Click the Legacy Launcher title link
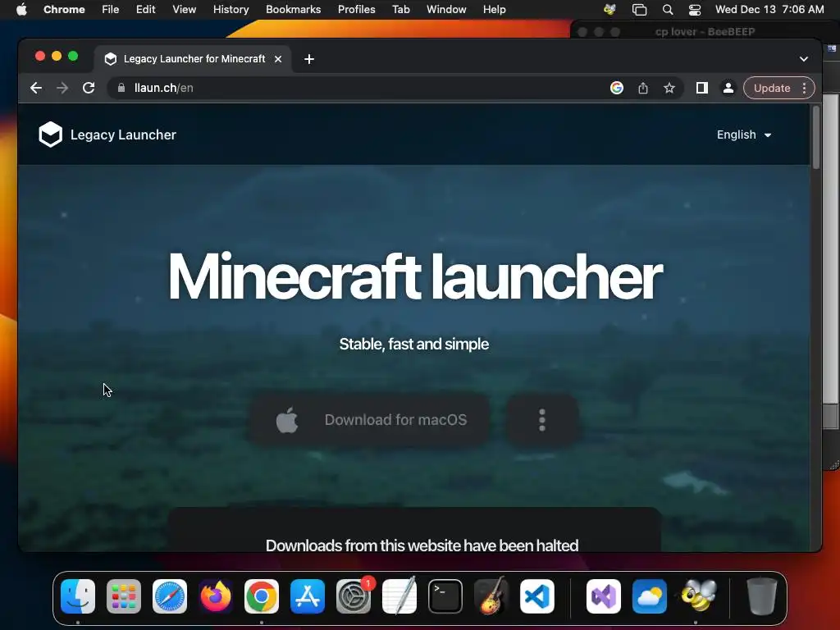Screen dimensions: 840x630 coord(123,135)
